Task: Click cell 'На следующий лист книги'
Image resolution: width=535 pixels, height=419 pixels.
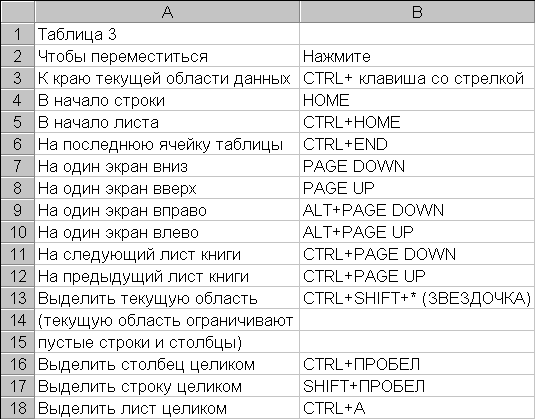Action: (167, 254)
